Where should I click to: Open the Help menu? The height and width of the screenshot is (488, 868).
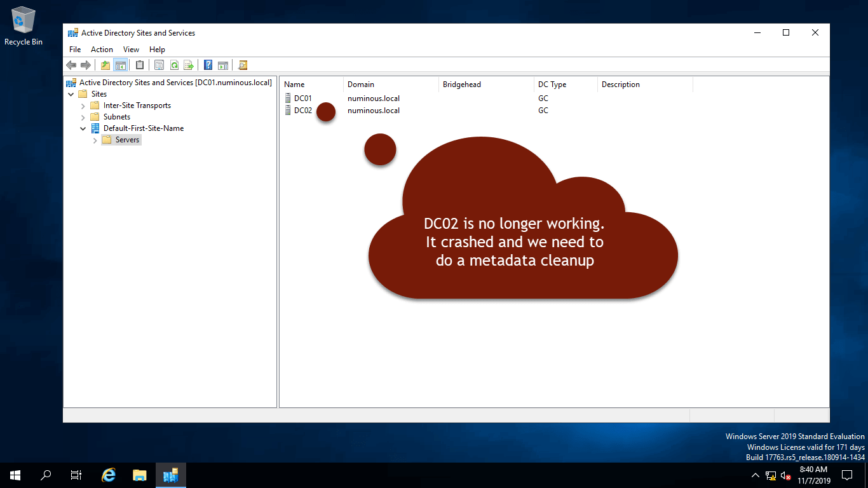pyautogui.click(x=157, y=50)
